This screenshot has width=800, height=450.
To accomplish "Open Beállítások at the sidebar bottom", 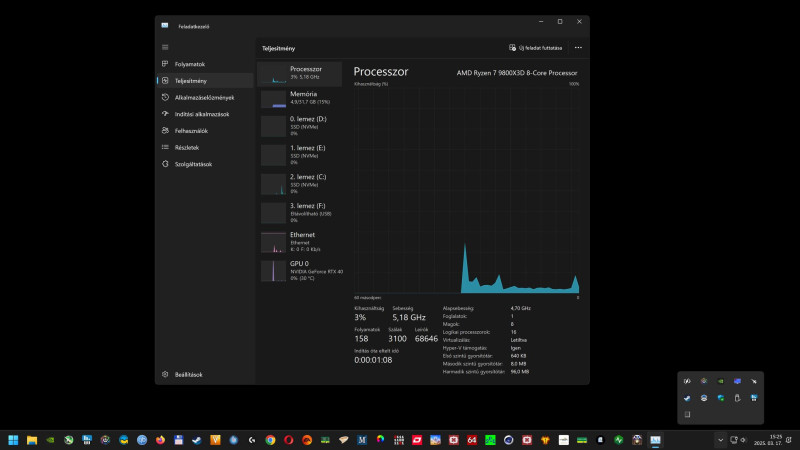I will [x=205, y=374].
